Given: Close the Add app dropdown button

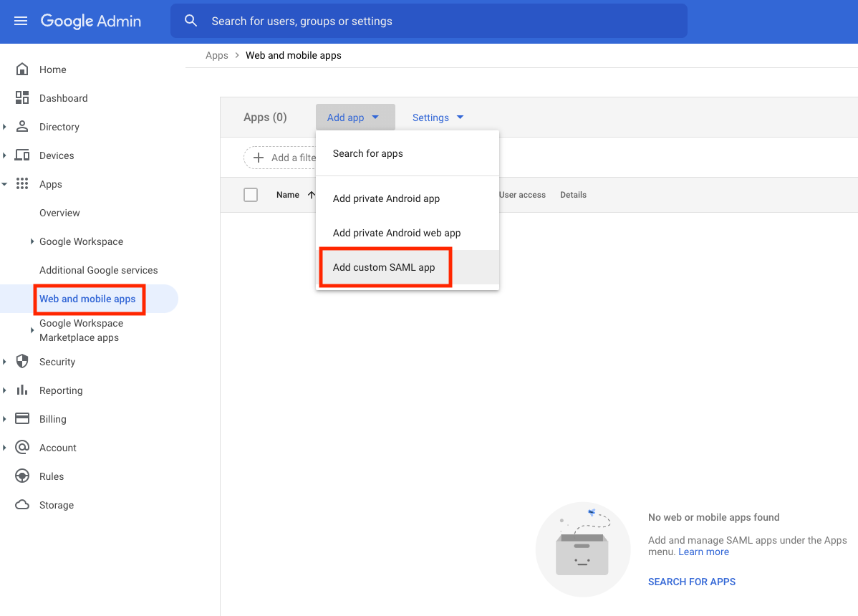Looking at the screenshot, I should pyautogui.click(x=355, y=117).
